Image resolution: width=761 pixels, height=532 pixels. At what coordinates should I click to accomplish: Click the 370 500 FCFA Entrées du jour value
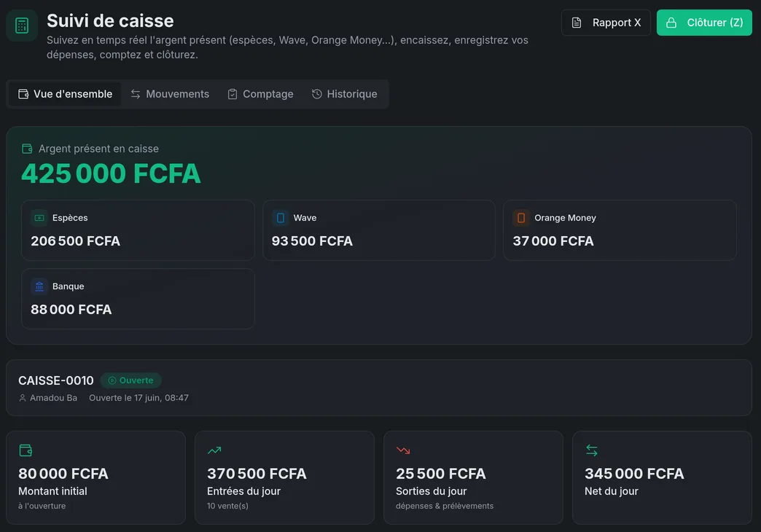click(x=257, y=474)
